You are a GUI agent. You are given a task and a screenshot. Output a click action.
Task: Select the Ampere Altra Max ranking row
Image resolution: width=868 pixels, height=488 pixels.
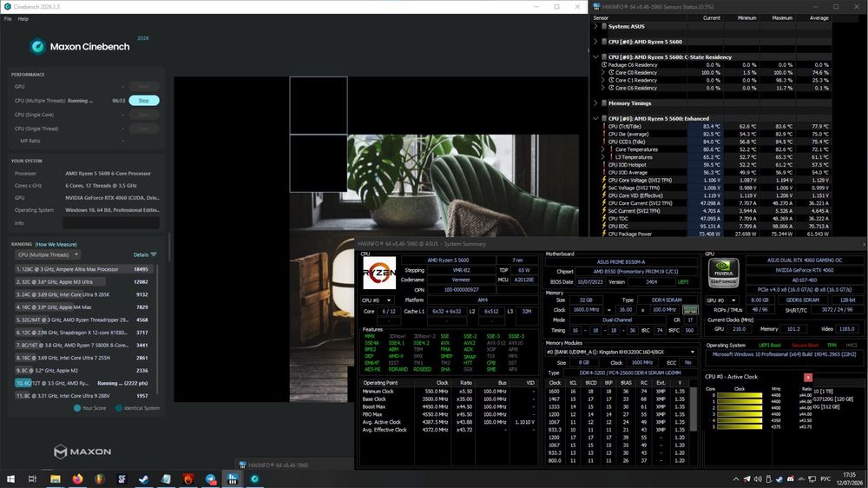(x=82, y=269)
